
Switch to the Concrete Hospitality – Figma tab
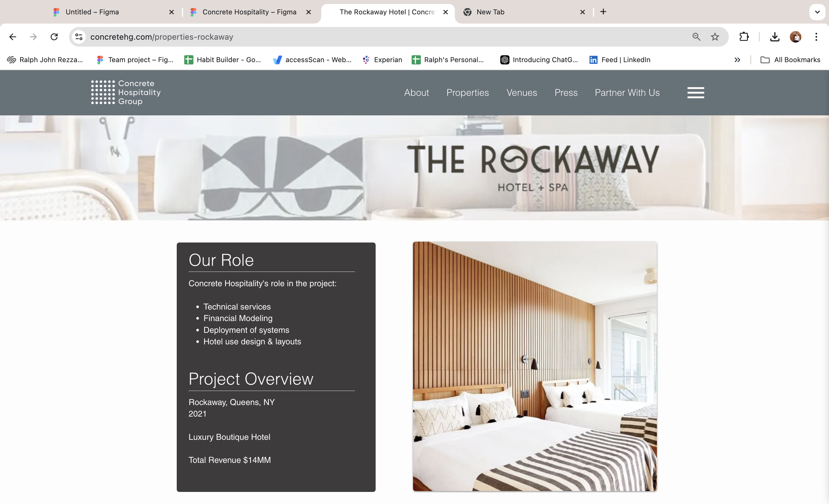tap(249, 12)
